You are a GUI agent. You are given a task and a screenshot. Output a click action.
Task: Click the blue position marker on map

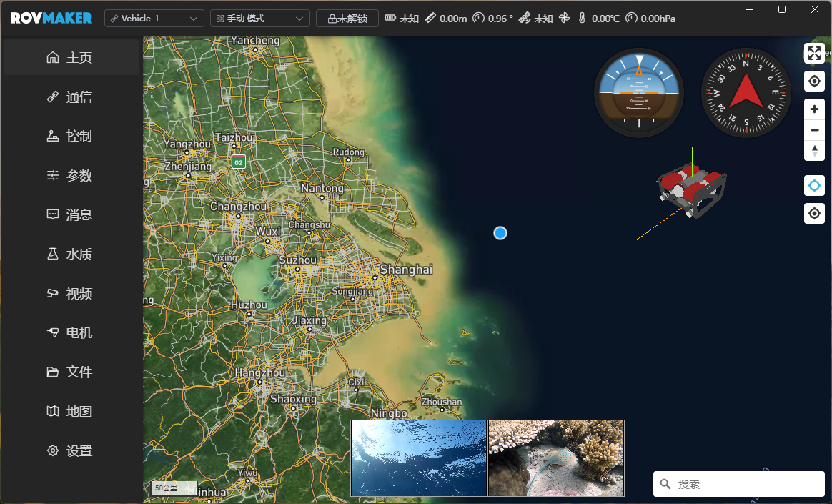pyautogui.click(x=500, y=233)
